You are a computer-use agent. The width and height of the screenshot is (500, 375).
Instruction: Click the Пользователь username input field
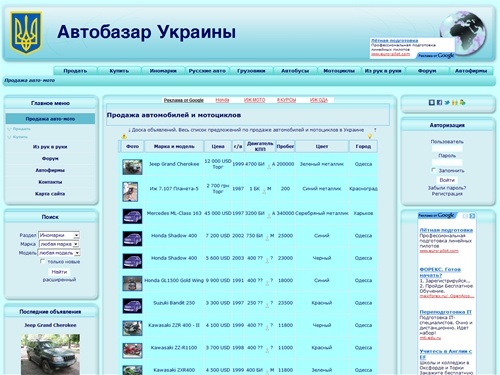coord(447,148)
